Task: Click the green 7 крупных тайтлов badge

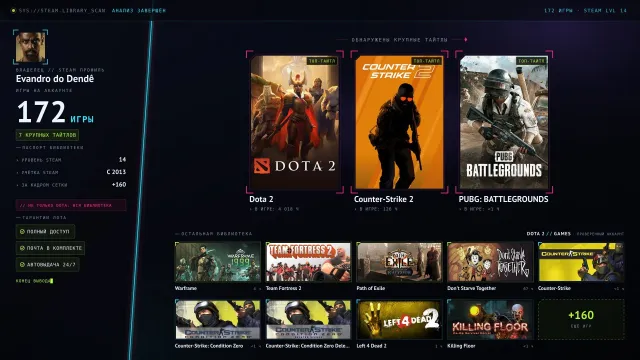Action: point(47,135)
